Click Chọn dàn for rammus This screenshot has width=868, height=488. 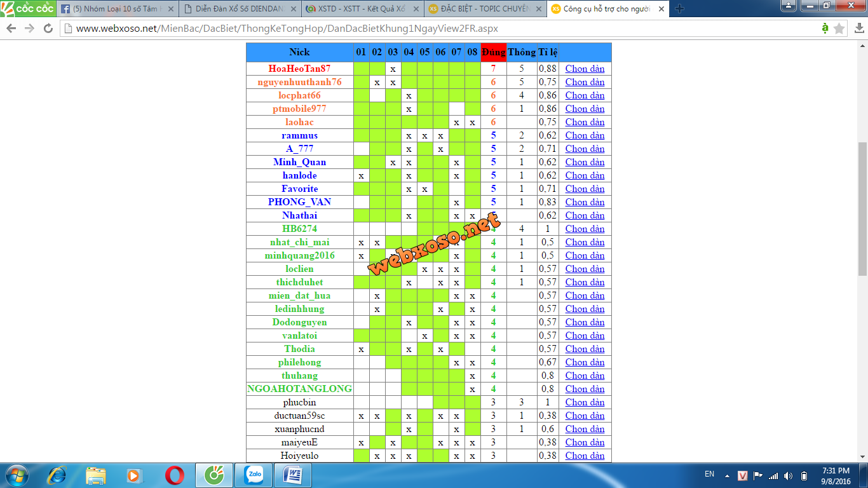pyautogui.click(x=585, y=135)
